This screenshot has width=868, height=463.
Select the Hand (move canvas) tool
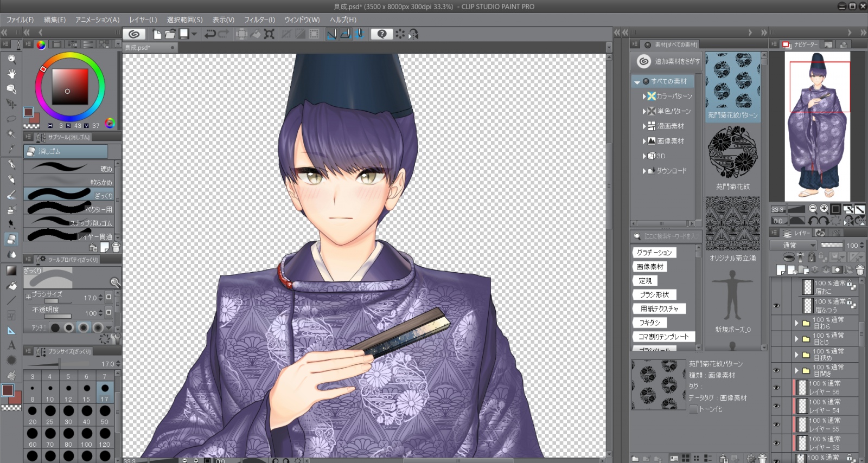[x=11, y=74]
